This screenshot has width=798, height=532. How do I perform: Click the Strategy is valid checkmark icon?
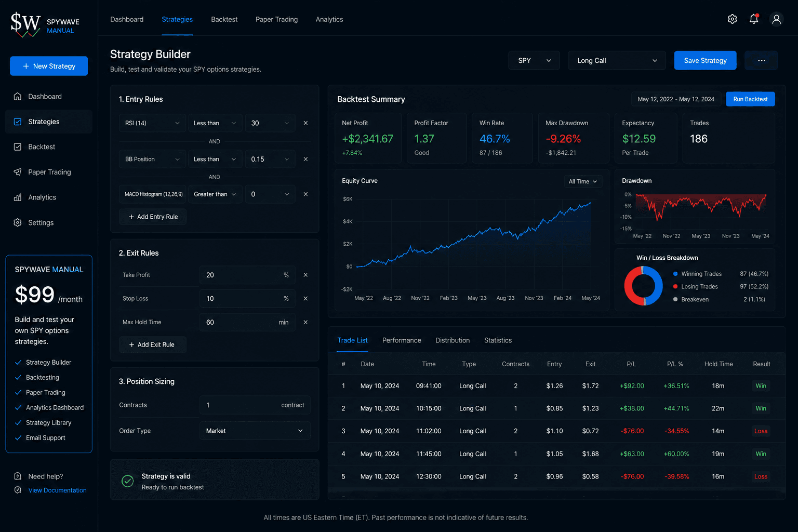[127, 481]
